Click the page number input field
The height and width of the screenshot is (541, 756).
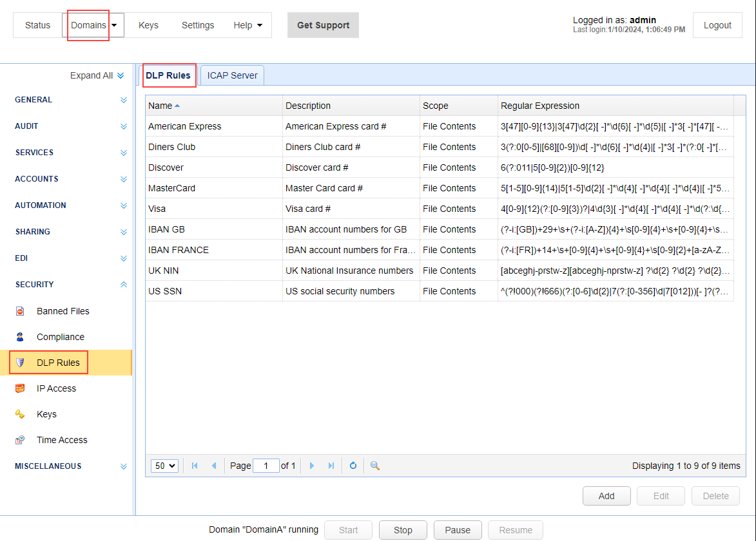click(x=266, y=466)
